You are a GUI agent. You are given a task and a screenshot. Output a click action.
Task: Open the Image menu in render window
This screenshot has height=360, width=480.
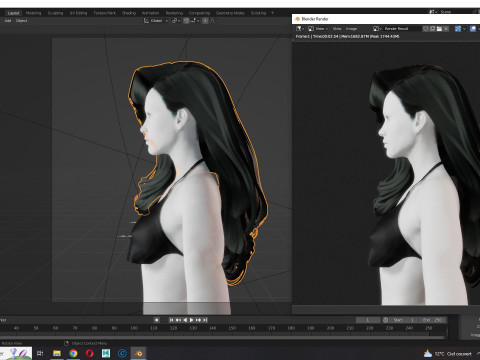351,29
